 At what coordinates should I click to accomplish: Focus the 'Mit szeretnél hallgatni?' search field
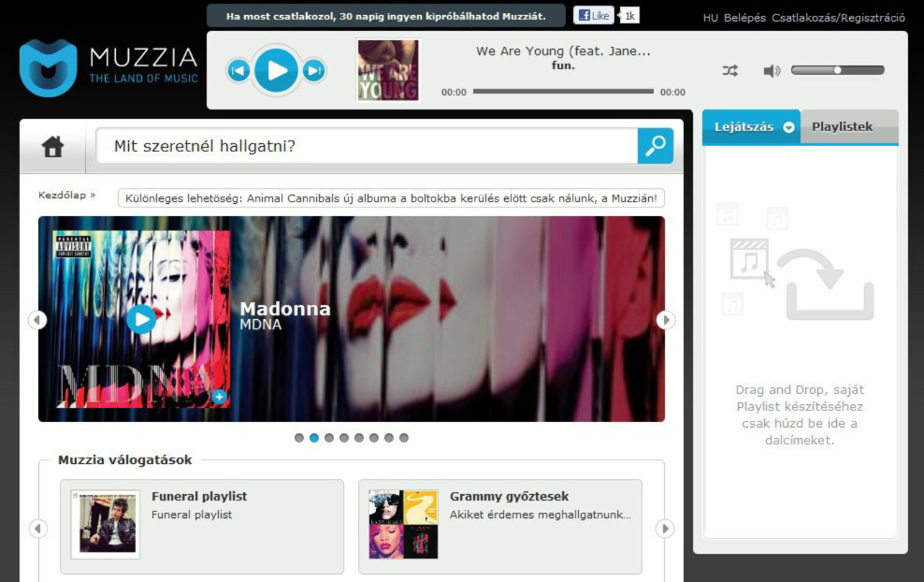point(367,146)
